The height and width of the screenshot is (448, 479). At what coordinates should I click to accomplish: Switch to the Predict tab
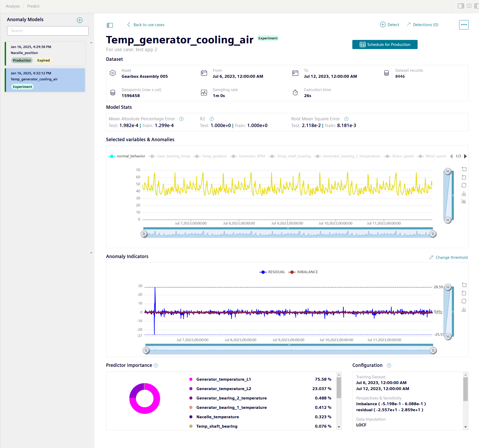click(33, 6)
